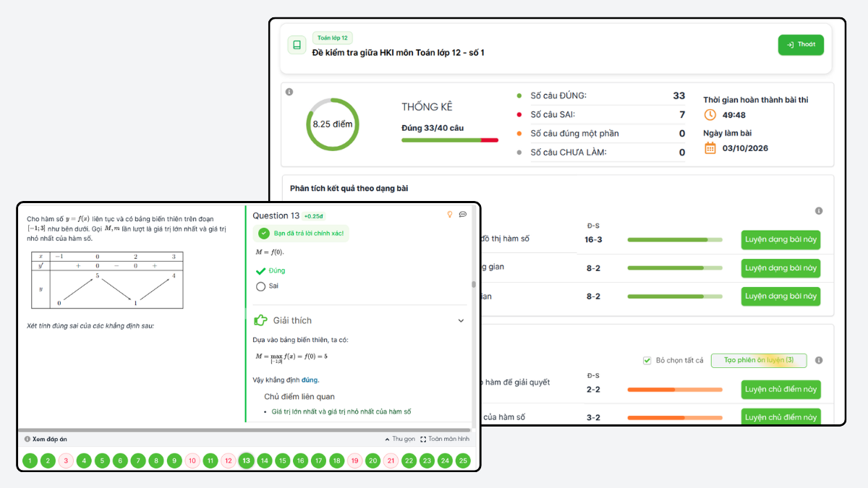The width and height of the screenshot is (868, 488).
Task: Click the info icon beside Tạo phiên ôn luyện
Action: 819,360
